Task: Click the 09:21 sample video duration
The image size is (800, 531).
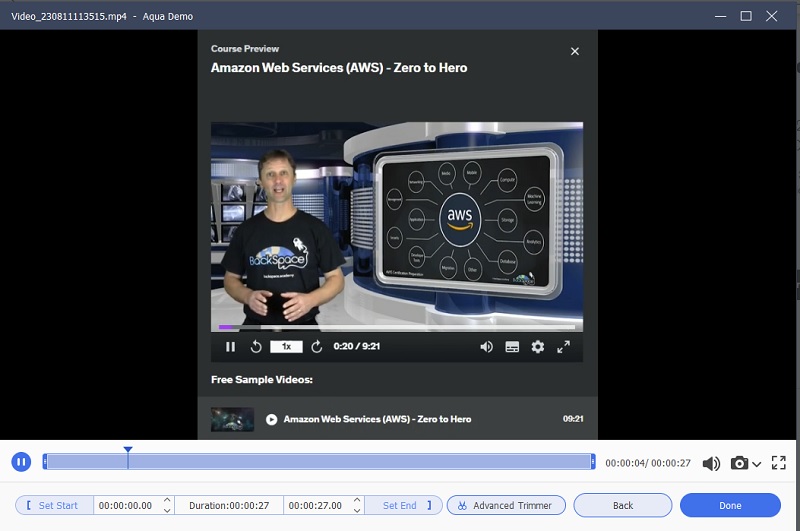Action: 573,419
